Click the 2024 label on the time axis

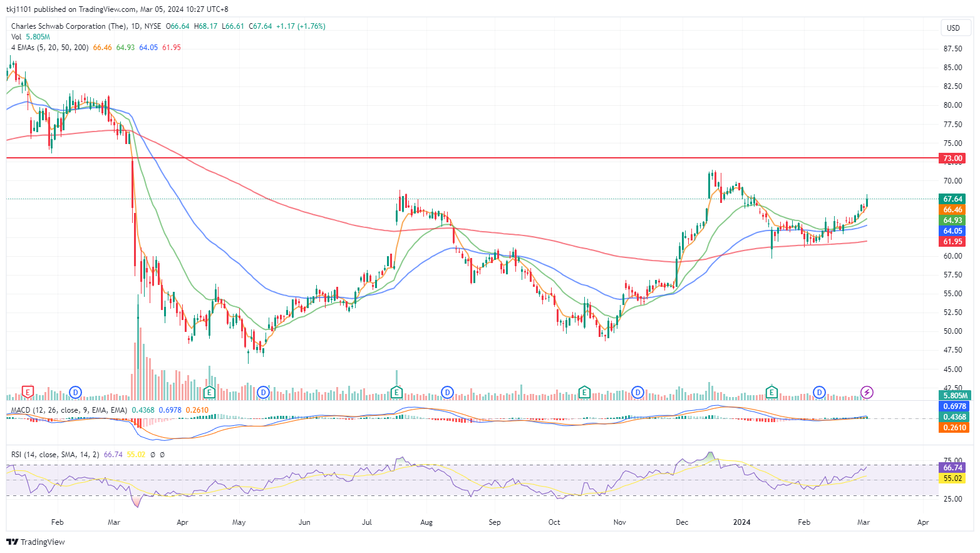(742, 522)
